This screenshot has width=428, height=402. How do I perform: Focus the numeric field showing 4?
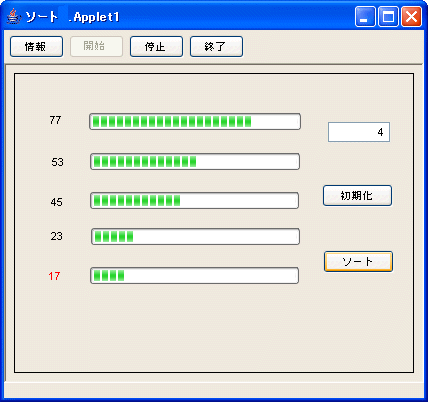[359, 132]
